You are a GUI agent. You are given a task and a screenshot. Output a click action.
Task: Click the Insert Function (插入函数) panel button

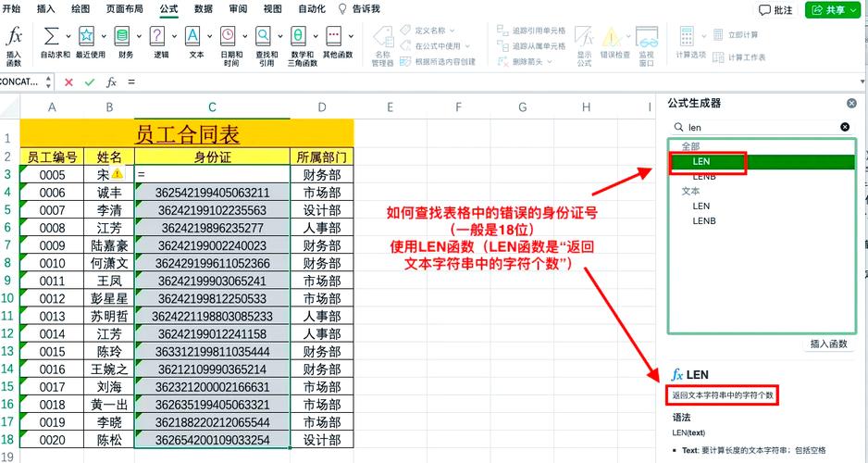tap(829, 344)
